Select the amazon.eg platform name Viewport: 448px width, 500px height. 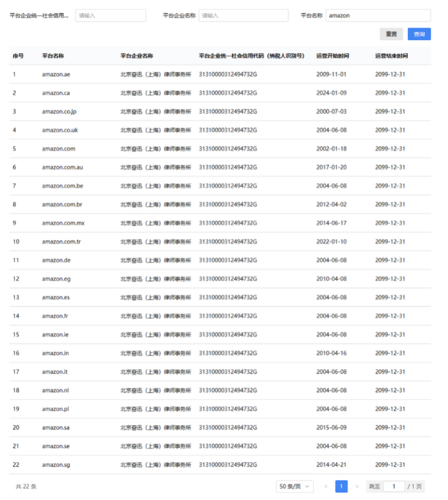pos(56,279)
